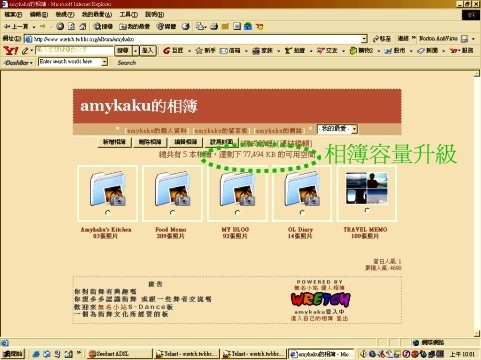481x360 pixels.
Task: Click the 設為封面 set cover button
Action: pos(221,142)
